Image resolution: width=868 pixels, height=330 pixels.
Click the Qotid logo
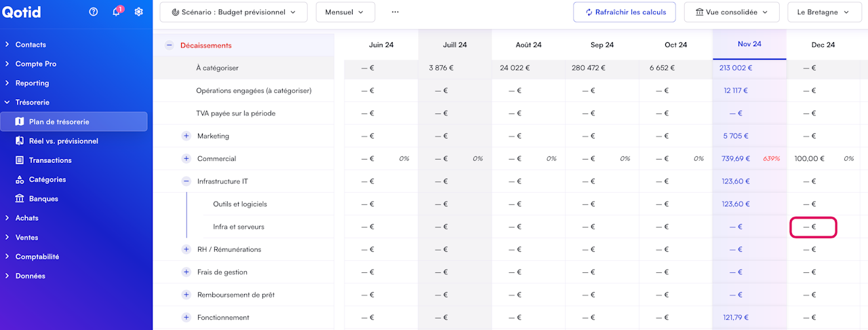coord(21,12)
